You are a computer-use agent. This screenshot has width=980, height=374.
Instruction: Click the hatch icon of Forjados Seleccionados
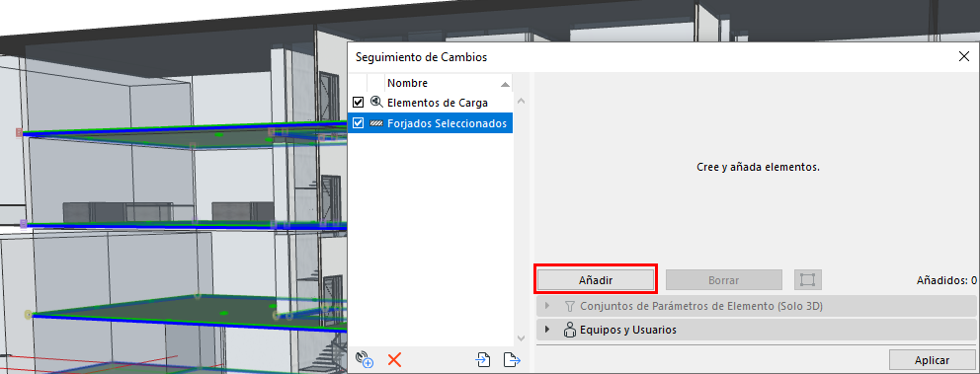tap(376, 123)
